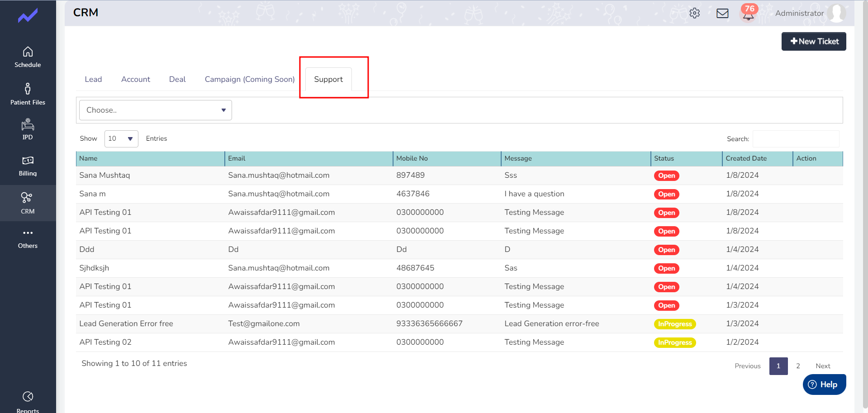
Task: Click the Action column header
Action: 818,158
